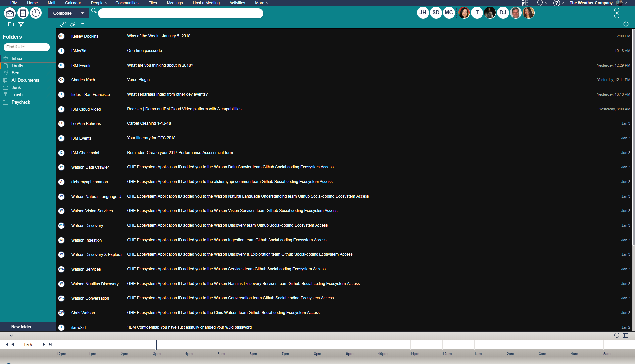Expand the People menu

coord(99,3)
